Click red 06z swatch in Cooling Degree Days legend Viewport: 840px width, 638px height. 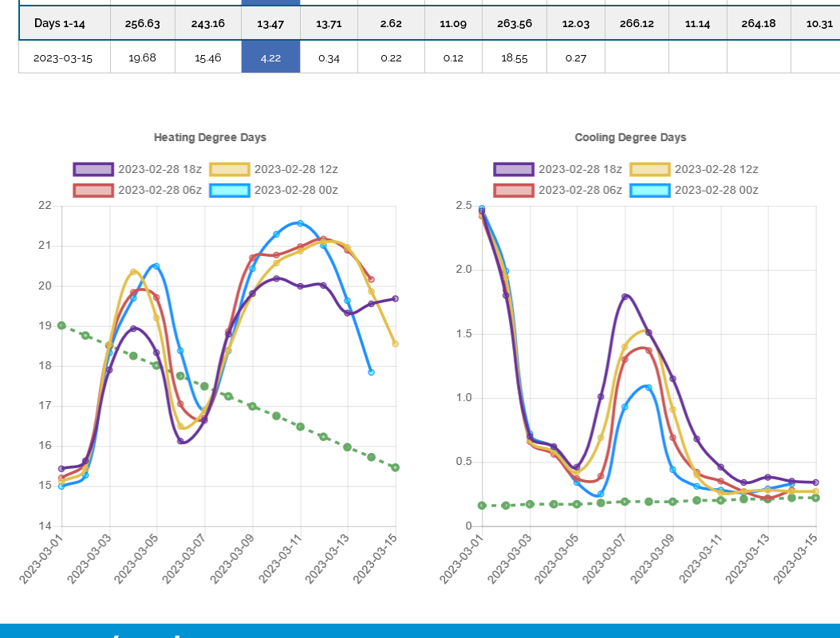[514, 190]
